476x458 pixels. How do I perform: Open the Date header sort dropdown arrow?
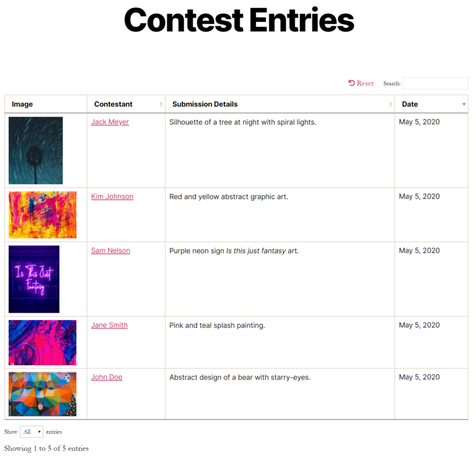coord(463,104)
